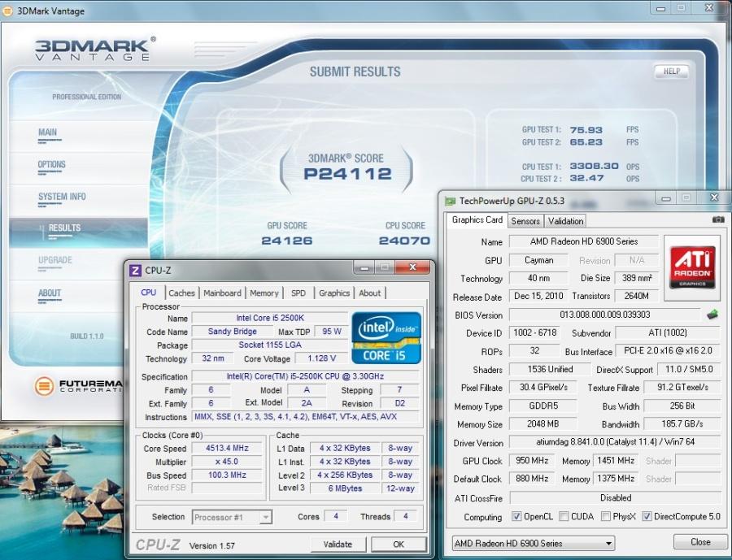Switch to the Sensors tab in GPU-Z
The height and width of the screenshot is (560, 732).
point(525,221)
